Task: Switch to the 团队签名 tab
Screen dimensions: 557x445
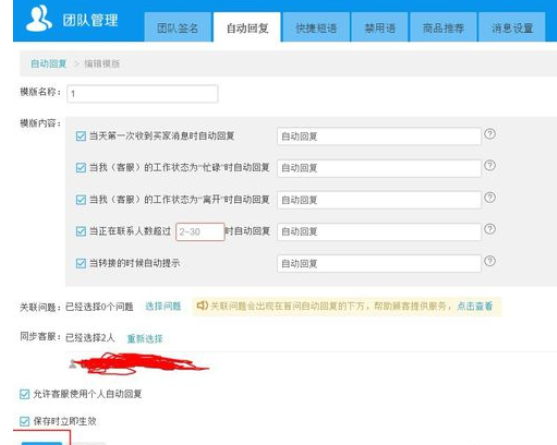Action: point(178,27)
